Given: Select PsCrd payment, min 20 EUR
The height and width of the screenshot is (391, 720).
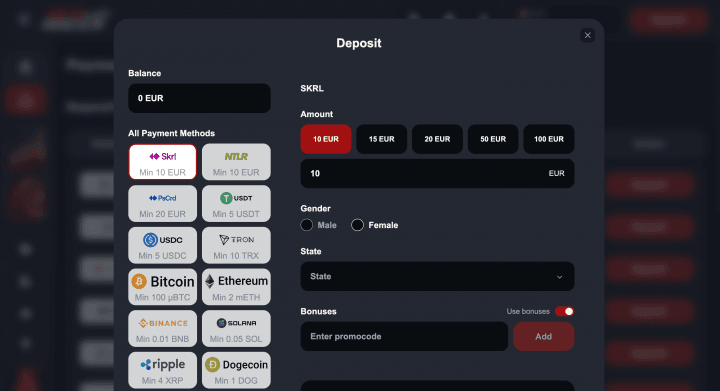Looking at the screenshot, I should 163,204.
